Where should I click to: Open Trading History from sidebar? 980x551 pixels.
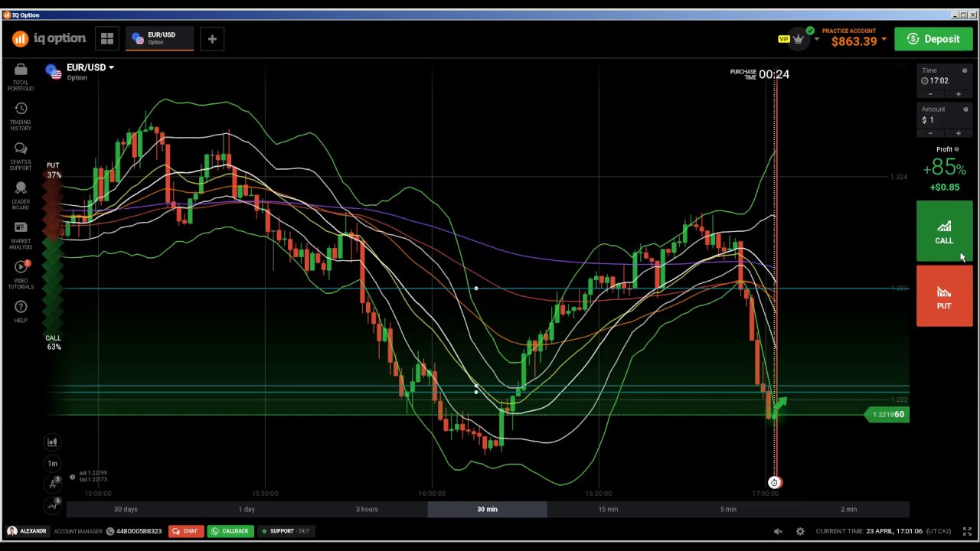(21, 117)
